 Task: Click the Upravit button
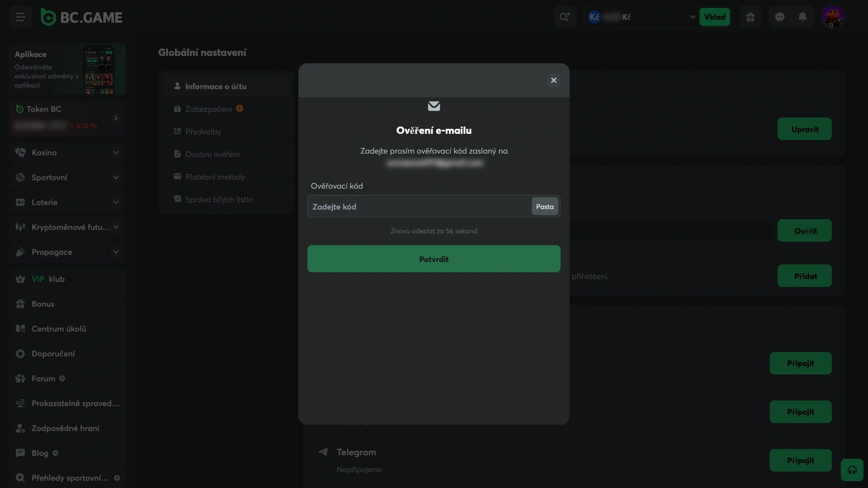click(805, 129)
